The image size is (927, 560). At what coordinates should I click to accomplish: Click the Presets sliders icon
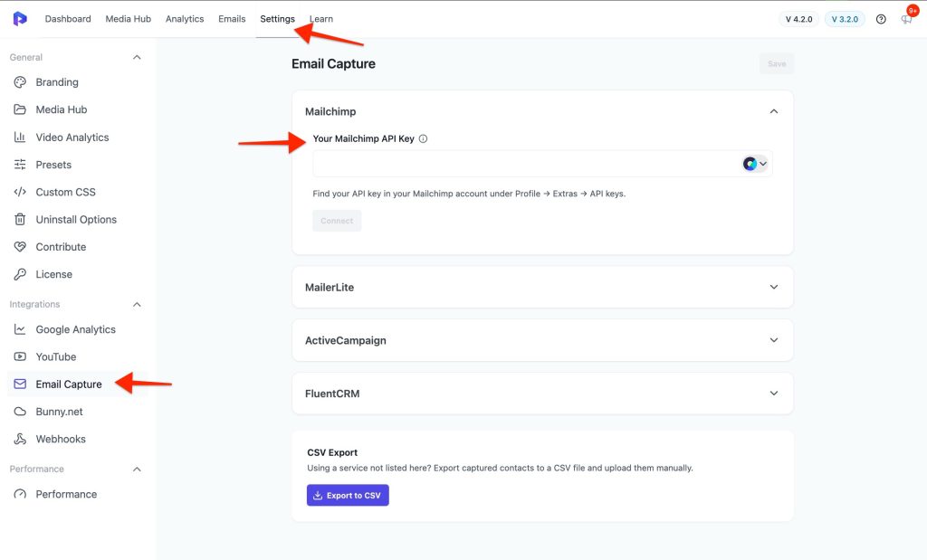(20, 165)
